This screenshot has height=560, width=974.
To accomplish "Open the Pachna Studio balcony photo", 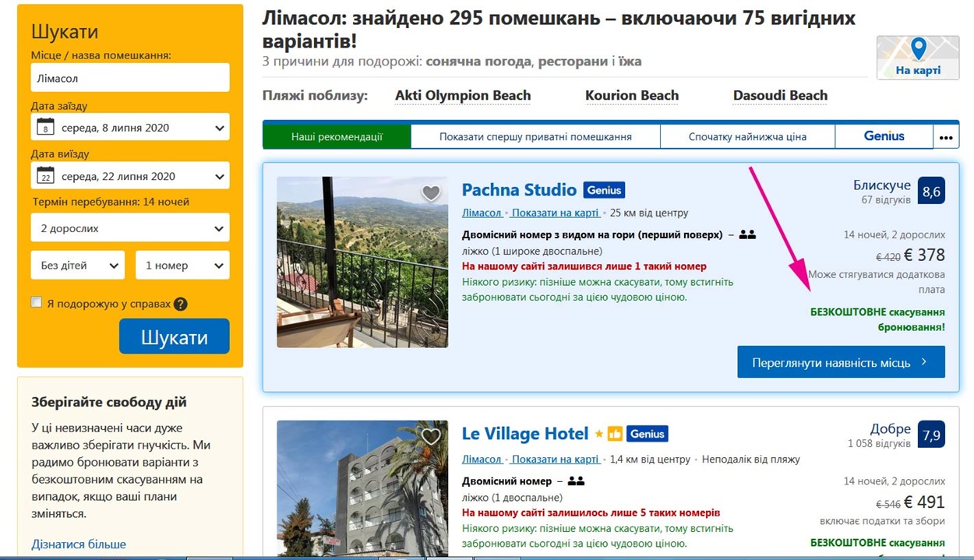I will tap(362, 262).
